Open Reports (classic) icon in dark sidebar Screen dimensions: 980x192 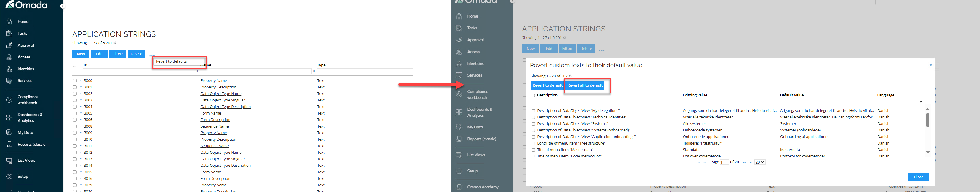click(x=9, y=145)
